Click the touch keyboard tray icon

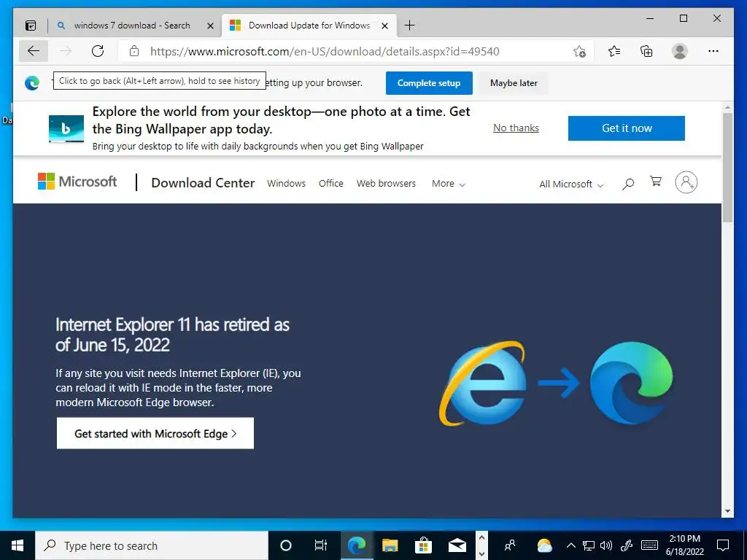pos(649,545)
